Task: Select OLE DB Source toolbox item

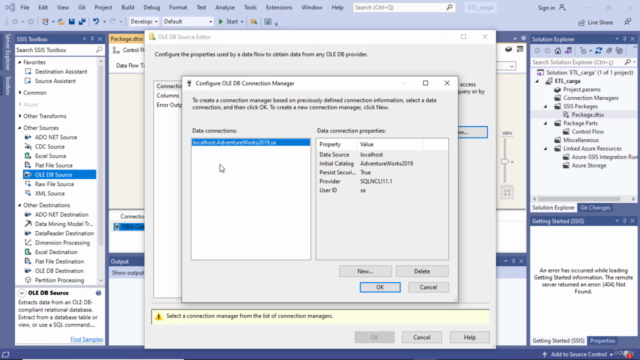Action: 60,175
